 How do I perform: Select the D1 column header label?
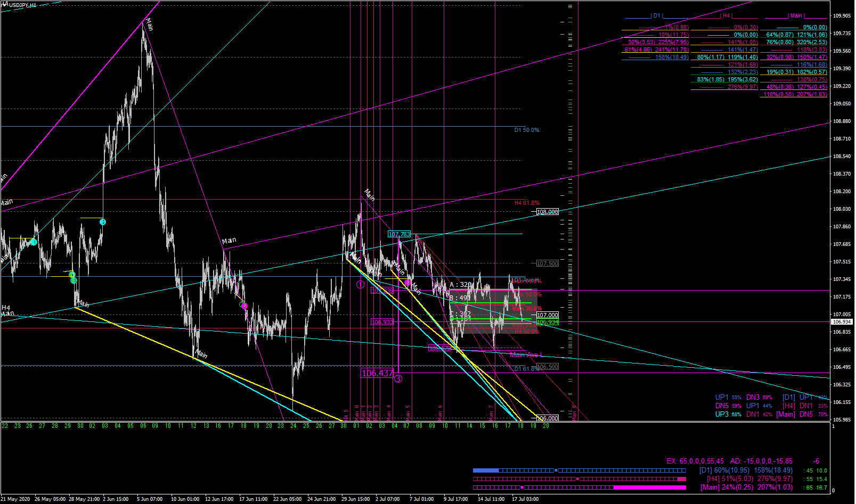point(657,16)
